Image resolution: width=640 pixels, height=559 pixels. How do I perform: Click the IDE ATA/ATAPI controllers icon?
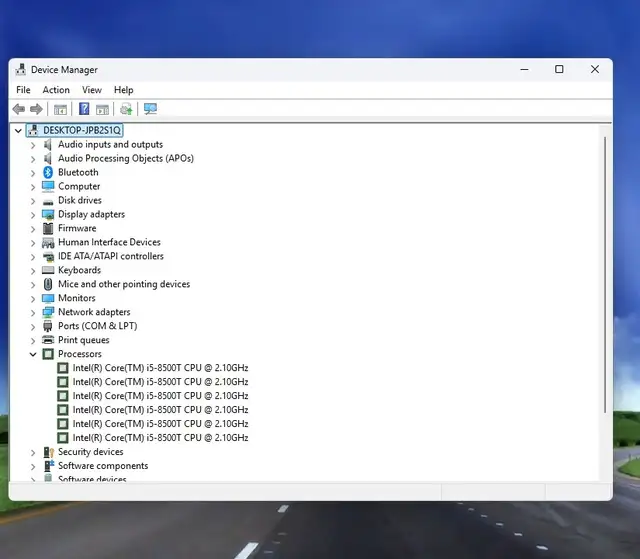(48, 257)
